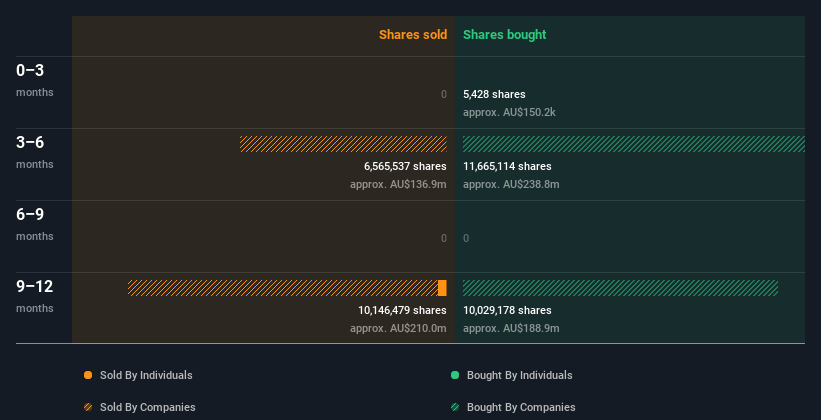Click the 9–12 months row label

point(35,296)
